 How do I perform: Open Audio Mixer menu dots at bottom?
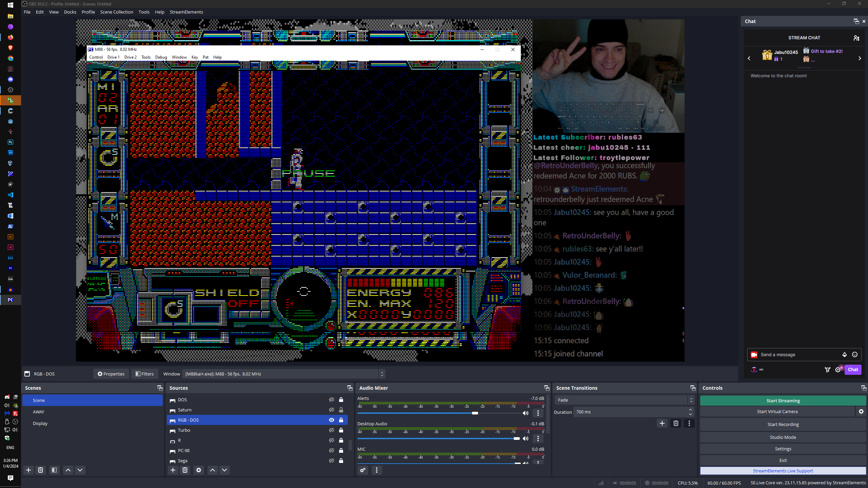377,470
